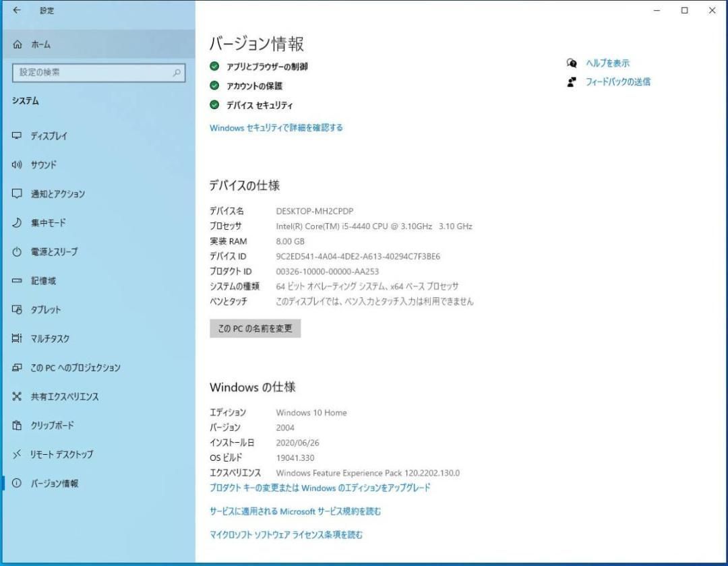Click the ホーム house icon
Viewport: 728px width, 566px height.
17,44
